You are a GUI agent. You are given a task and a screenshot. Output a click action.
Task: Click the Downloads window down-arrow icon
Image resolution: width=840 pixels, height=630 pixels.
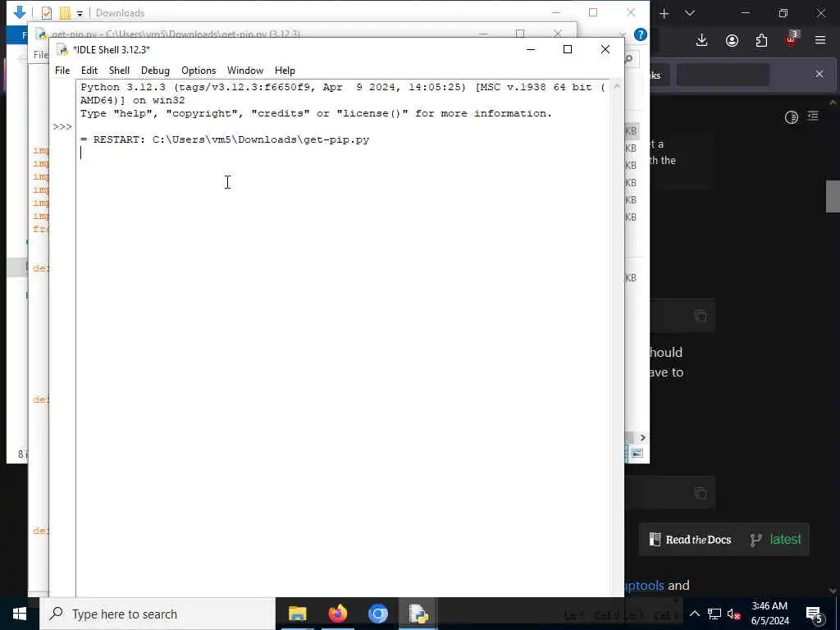(x=20, y=12)
